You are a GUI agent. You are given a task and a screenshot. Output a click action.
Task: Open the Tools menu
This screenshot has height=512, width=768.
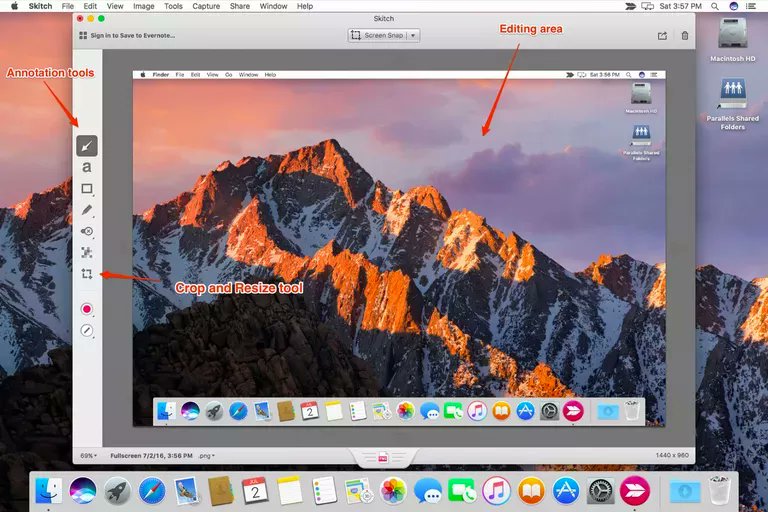173,6
